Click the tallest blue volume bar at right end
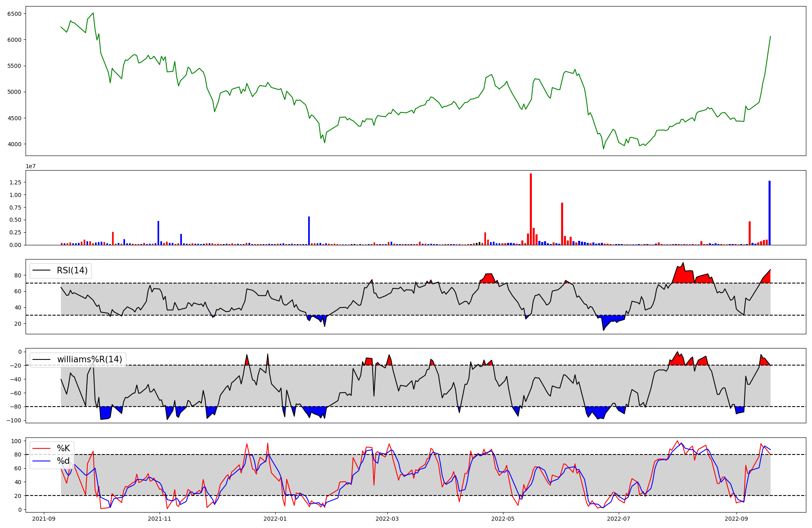This screenshot has width=812, height=528. click(769, 213)
